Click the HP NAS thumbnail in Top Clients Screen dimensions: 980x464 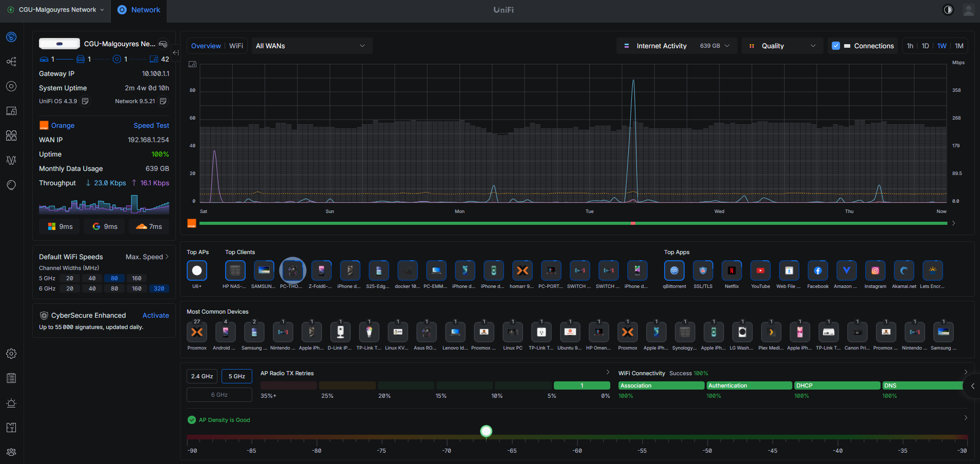tap(235, 270)
